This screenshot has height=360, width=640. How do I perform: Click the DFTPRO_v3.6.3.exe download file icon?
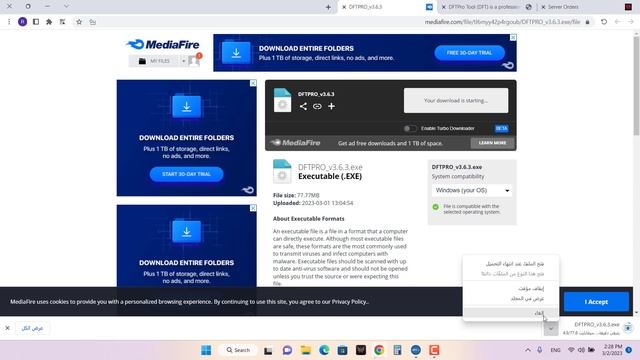(629, 327)
